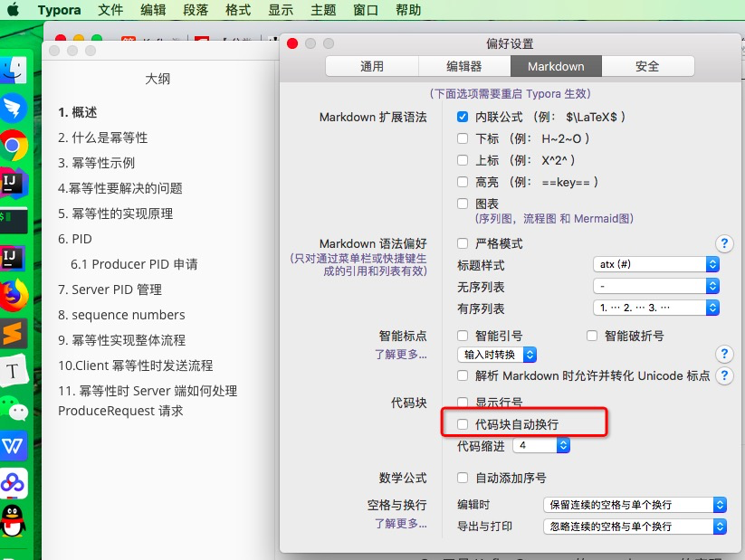
Task: Launch Firefox from the Dock
Action: pyautogui.click(x=14, y=296)
